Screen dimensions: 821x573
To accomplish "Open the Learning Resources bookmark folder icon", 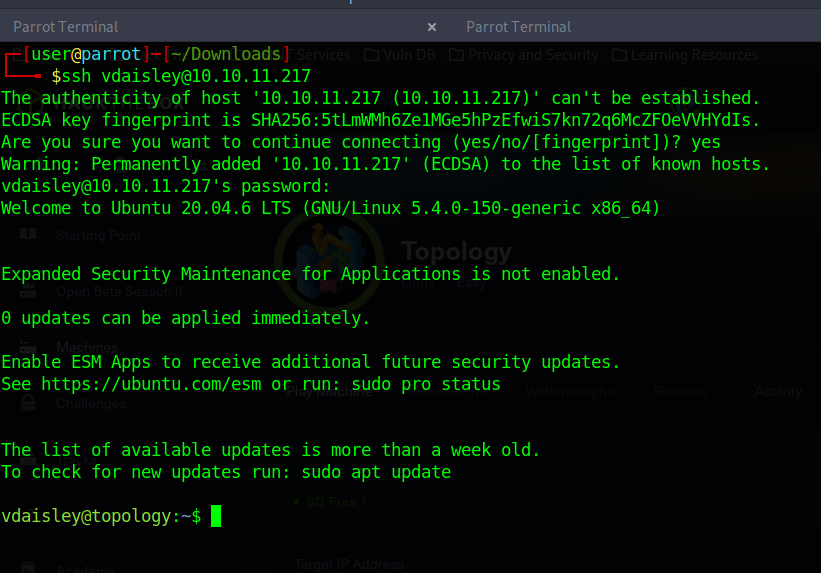I will tap(619, 55).
